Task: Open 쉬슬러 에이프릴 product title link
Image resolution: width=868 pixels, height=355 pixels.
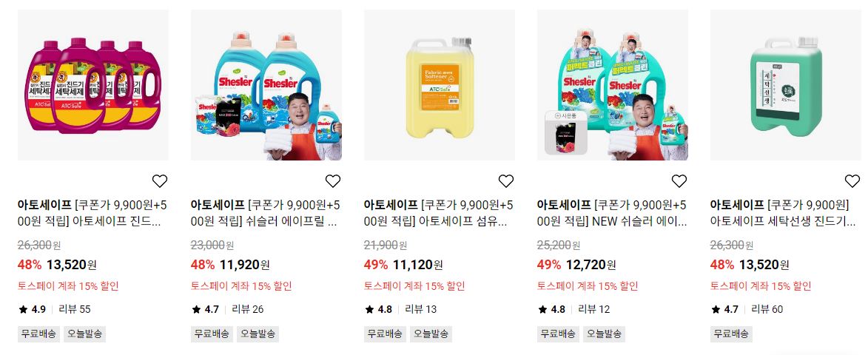Action: click(266, 214)
